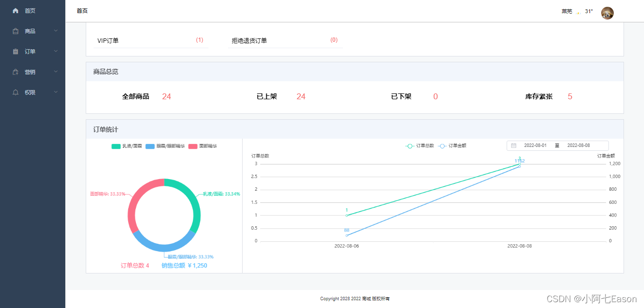Expand the 商品 menu chevron
644x308 pixels.
click(x=56, y=31)
